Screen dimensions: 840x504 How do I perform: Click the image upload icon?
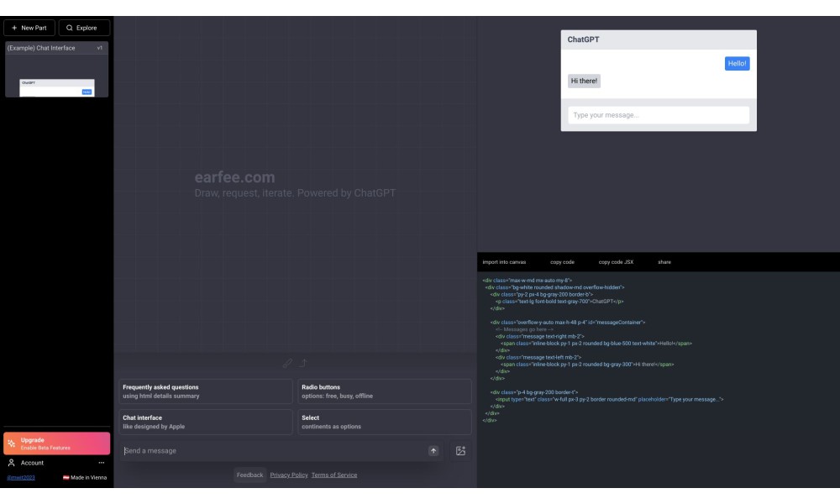click(460, 451)
